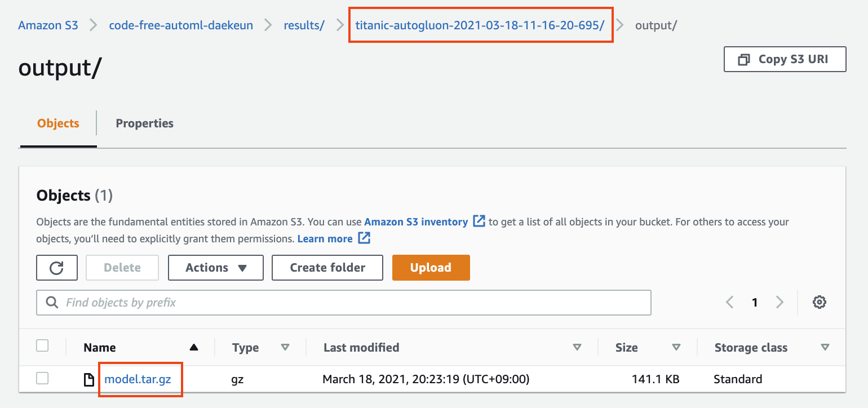868x408 pixels.
Task: Focus the Find objects by prefix field
Action: click(344, 303)
